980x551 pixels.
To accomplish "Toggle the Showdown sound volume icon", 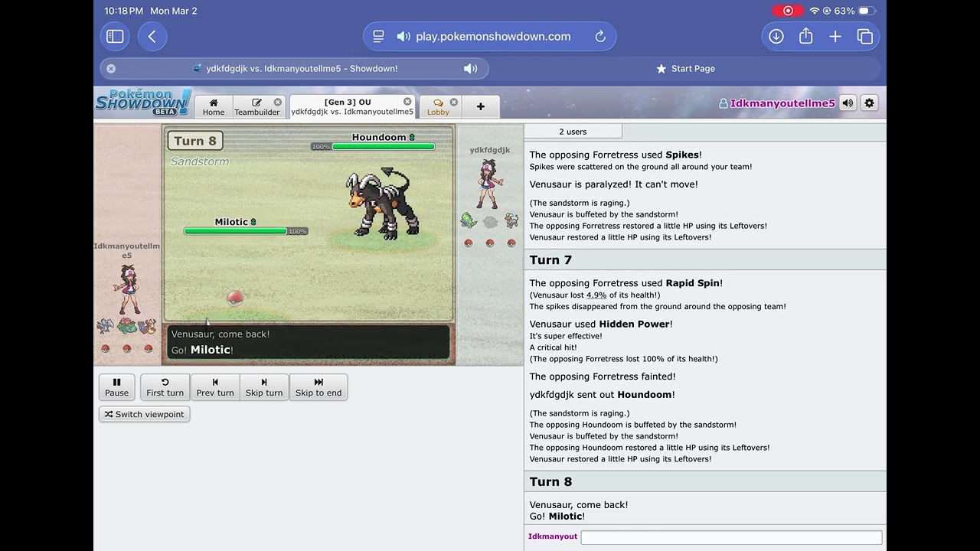I will 848,103.
